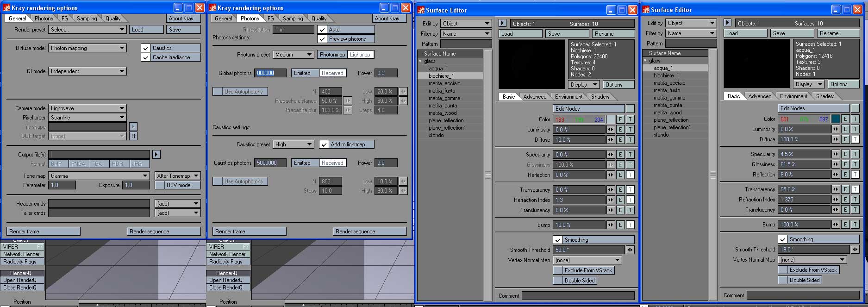Viewport: 868px width, 307px height.
Task: Click Render frame in the left Kray window
Action: pos(44,232)
